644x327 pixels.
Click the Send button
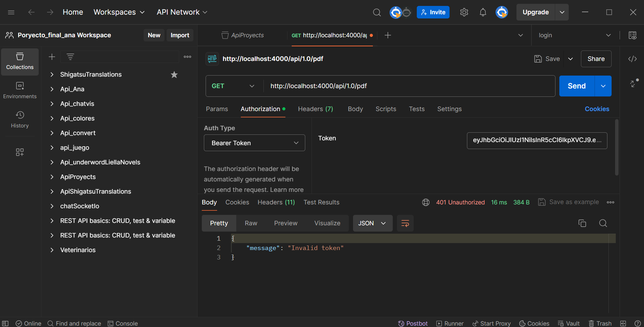click(577, 86)
